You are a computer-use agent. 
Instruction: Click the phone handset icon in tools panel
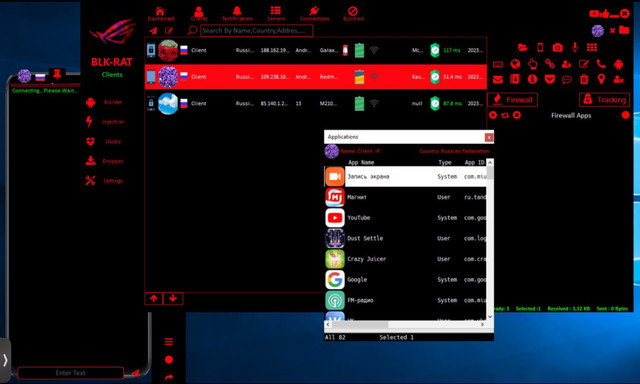(601, 64)
